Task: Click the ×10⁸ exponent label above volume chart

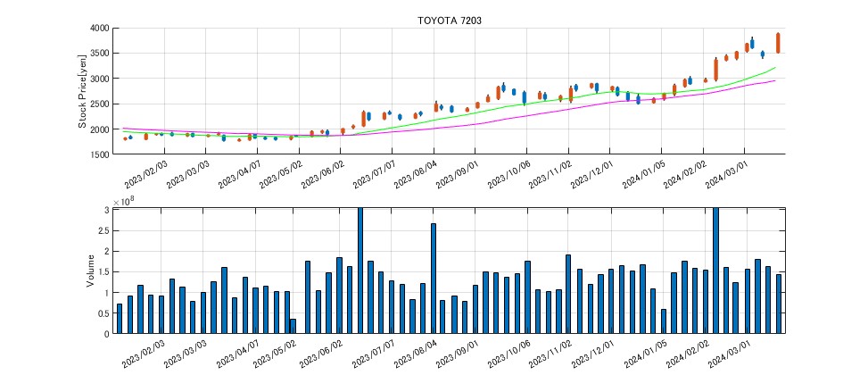Action: pyautogui.click(x=124, y=202)
